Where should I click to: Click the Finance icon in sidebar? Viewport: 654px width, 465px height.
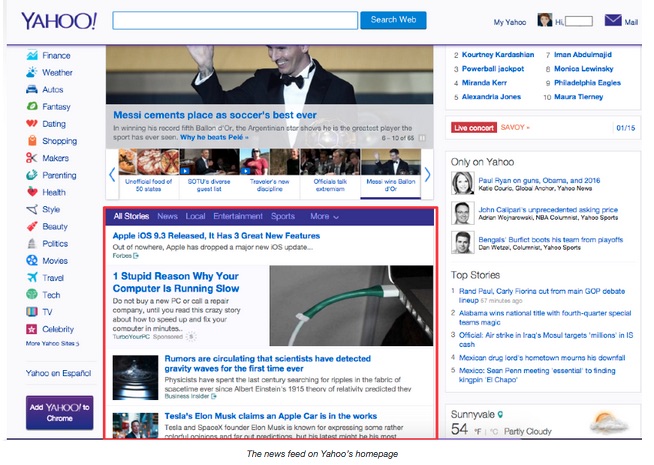point(33,56)
